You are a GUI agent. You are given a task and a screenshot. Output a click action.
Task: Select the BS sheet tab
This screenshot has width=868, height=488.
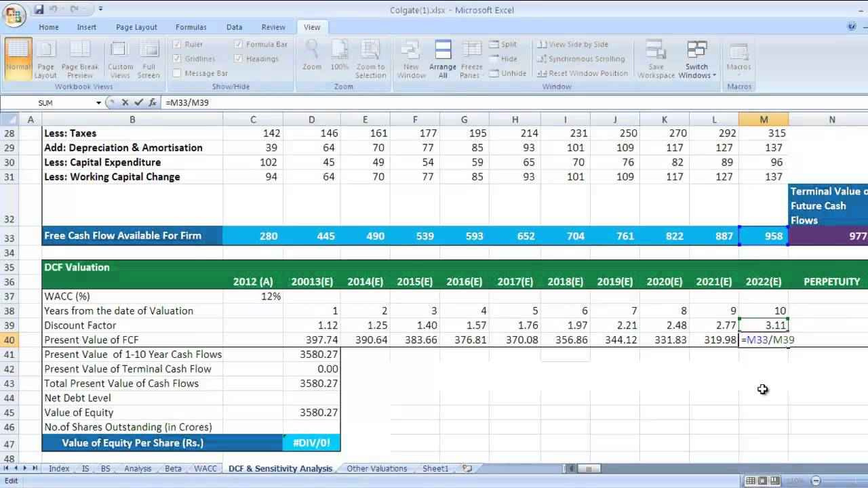point(105,468)
